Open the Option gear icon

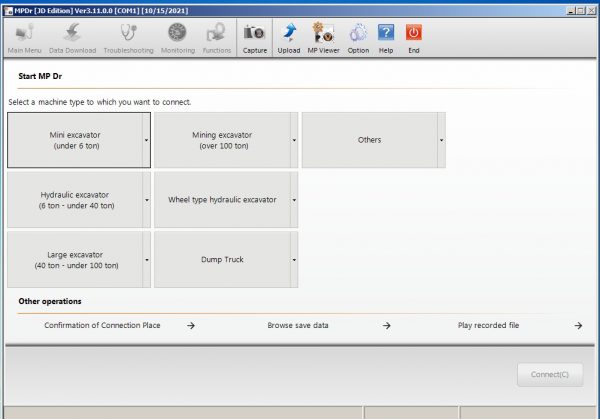[358, 38]
